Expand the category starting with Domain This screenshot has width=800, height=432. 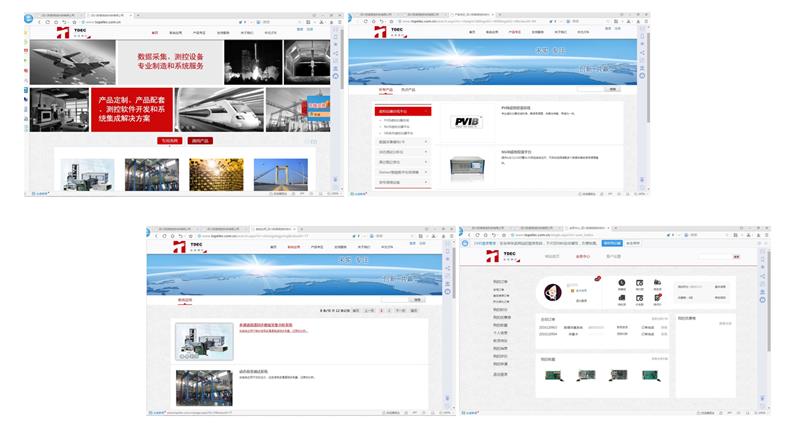click(403, 172)
